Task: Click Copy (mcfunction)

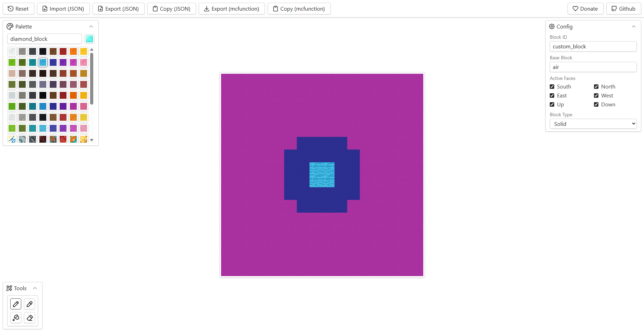Action: [x=299, y=9]
